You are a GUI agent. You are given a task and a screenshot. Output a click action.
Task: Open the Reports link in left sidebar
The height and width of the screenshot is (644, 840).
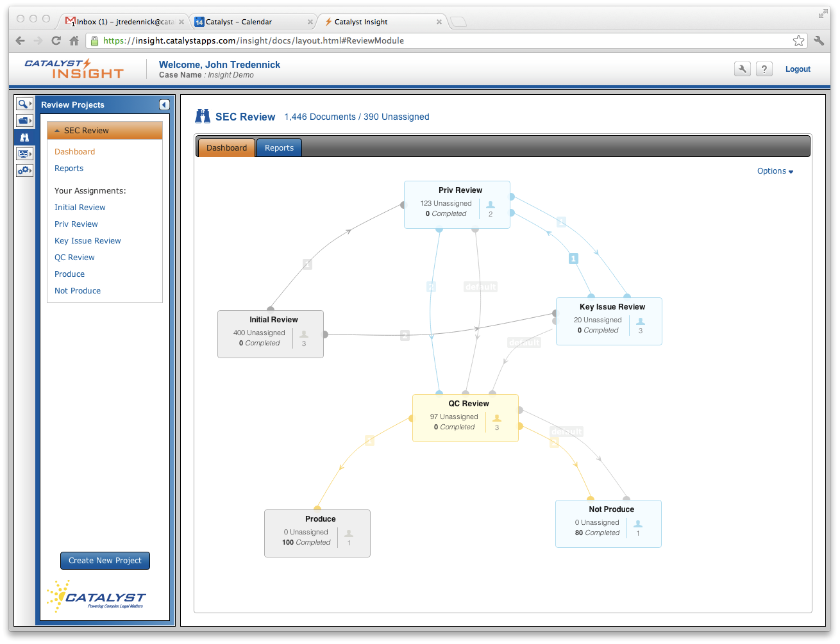coord(69,169)
